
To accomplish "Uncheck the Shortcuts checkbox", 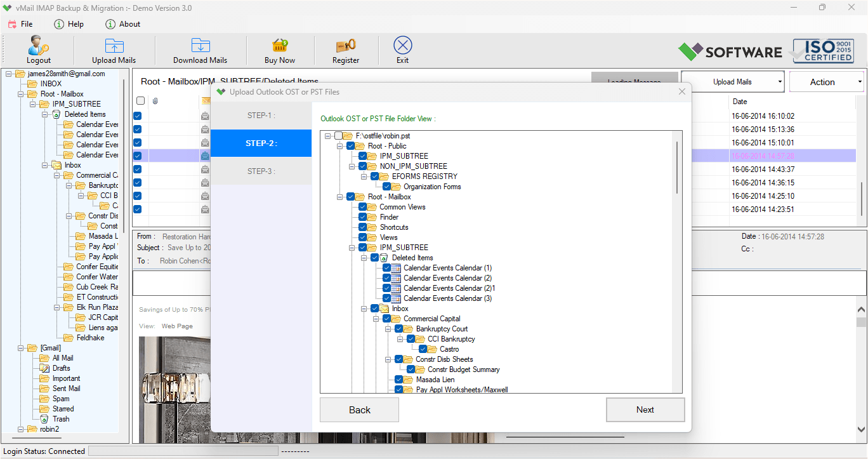I will click(362, 227).
